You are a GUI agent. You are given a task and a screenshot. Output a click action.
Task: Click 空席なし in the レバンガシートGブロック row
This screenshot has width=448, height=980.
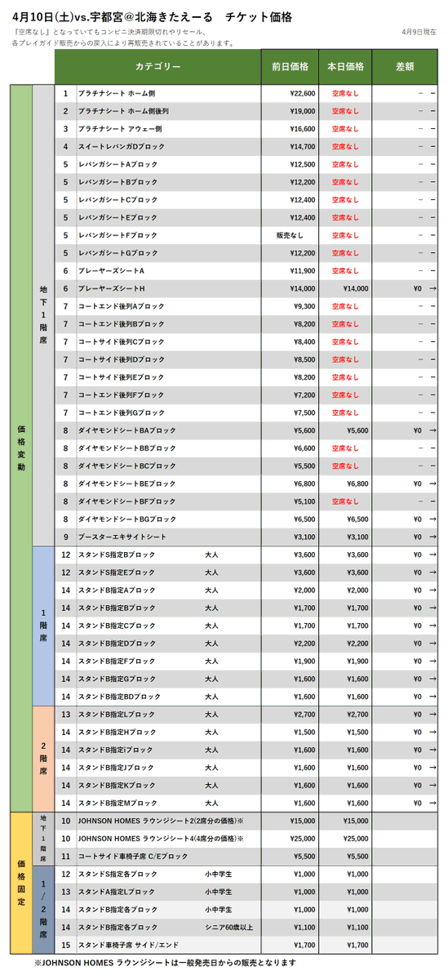coord(345,253)
